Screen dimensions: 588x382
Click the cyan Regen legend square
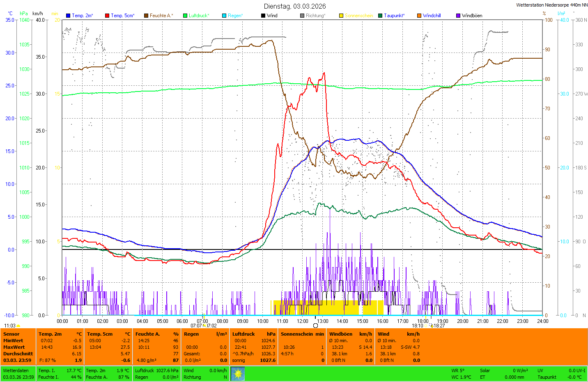tap(224, 16)
